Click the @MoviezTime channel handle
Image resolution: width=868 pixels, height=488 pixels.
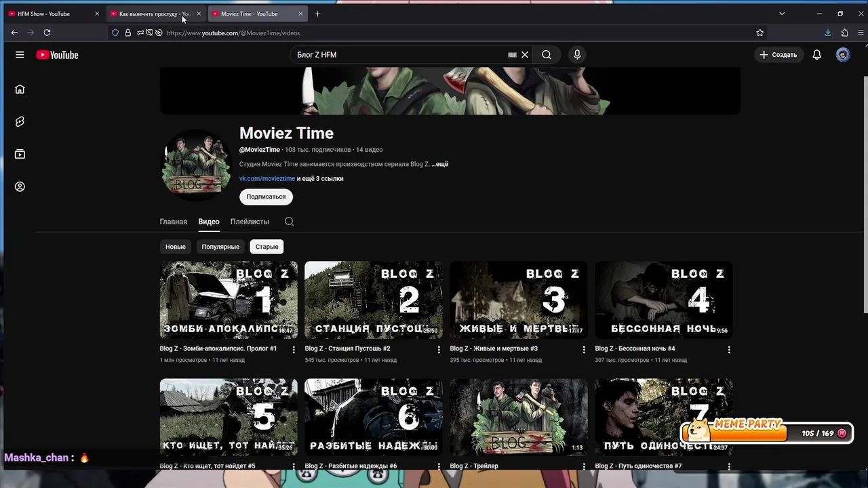click(x=260, y=150)
